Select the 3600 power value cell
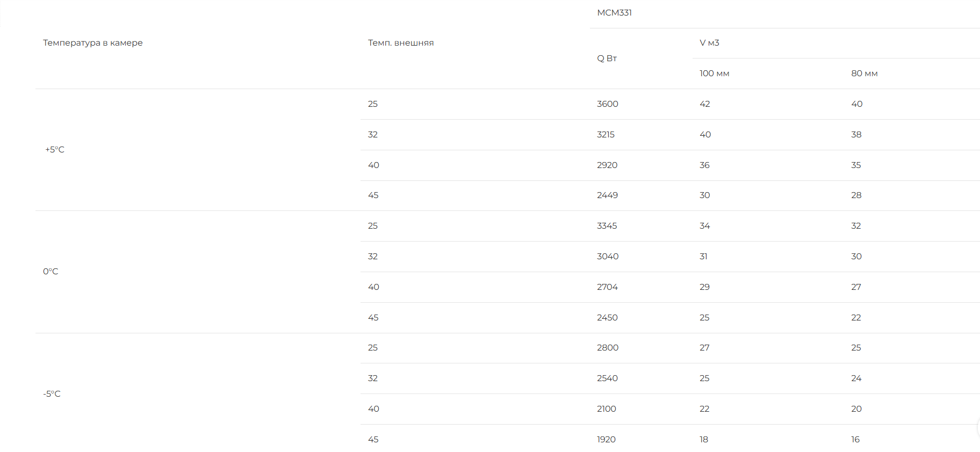This screenshot has height=452, width=980. click(x=608, y=104)
